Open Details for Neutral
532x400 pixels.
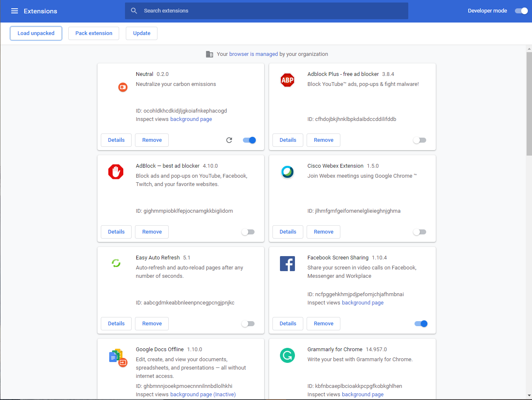pyautogui.click(x=116, y=140)
